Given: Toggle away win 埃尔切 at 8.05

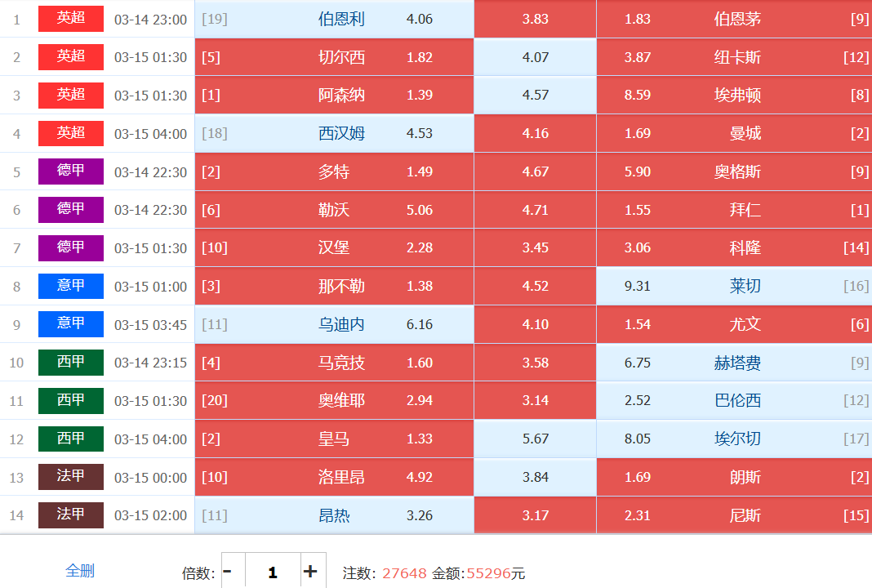Looking at the screenshot, I should click(x=733, y=439).
